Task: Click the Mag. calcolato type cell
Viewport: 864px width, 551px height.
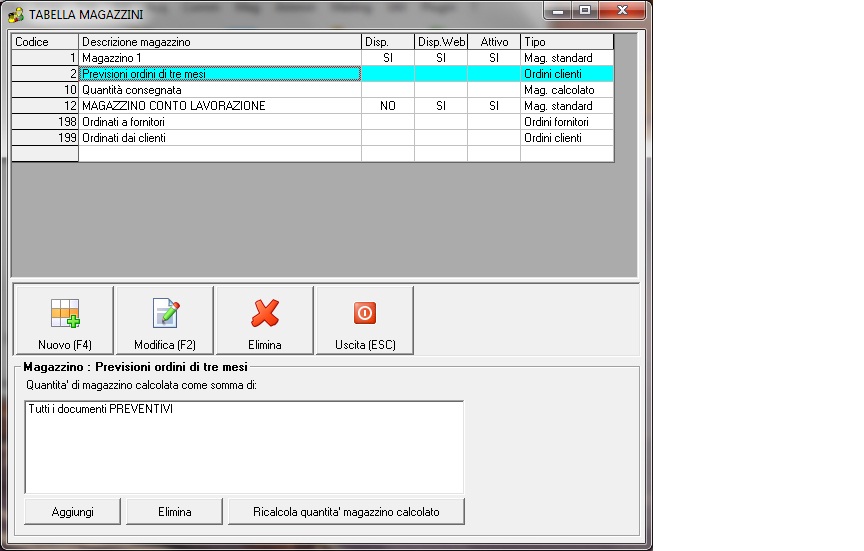Action: (x=567, y=90)
